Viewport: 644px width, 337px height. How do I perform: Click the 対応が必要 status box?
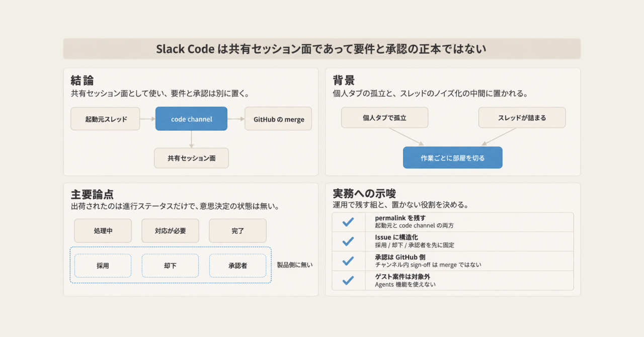(171, 231)
